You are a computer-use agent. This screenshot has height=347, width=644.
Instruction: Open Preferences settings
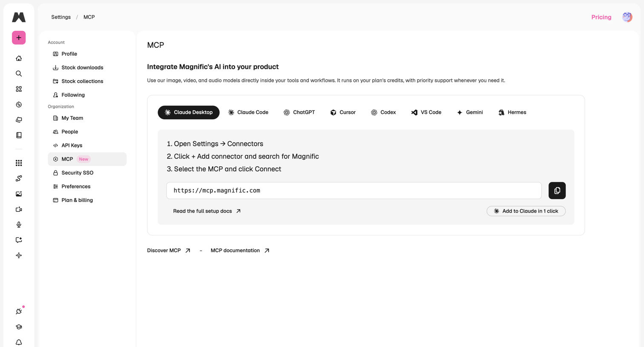tap(87, 186)
